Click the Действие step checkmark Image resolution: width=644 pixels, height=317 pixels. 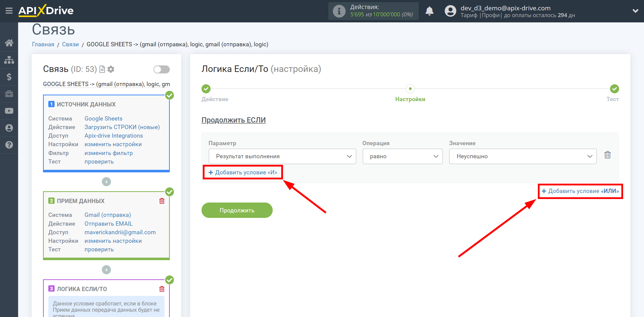(206, 89)
